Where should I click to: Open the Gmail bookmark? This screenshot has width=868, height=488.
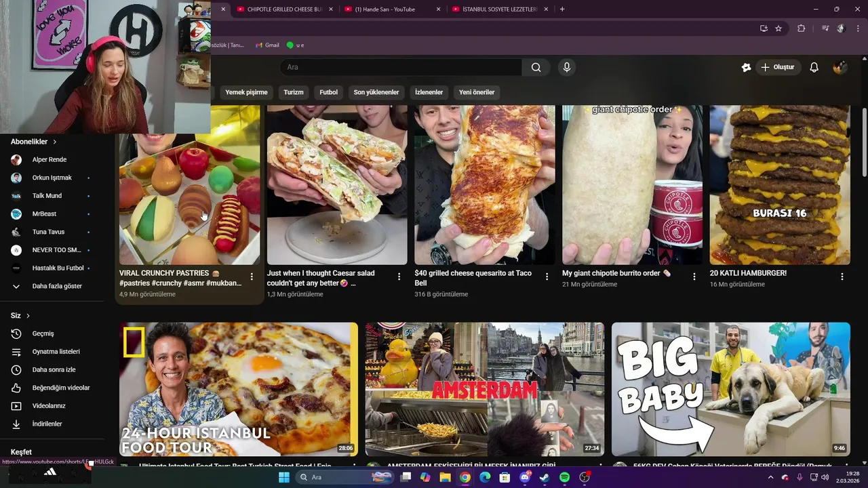(x=267, y=45)
